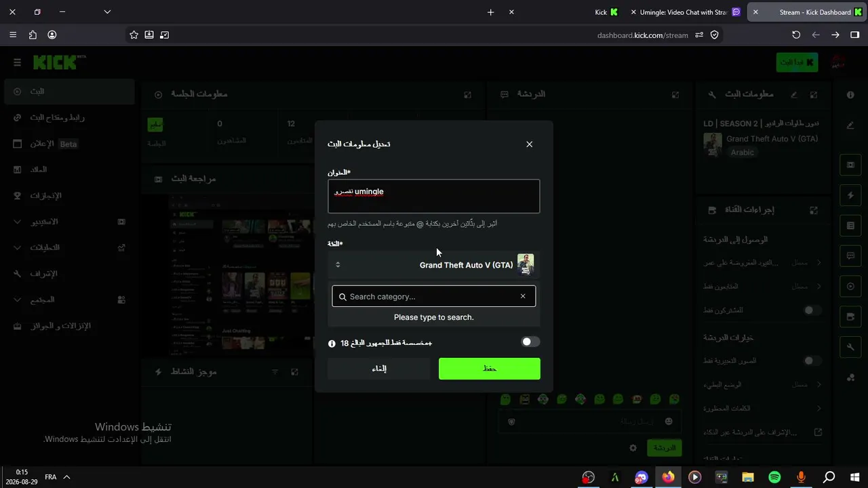This screenshot has width=868, height=488.
Task: Expand the chat panel to fullscreen
Action: click(675, 95)
